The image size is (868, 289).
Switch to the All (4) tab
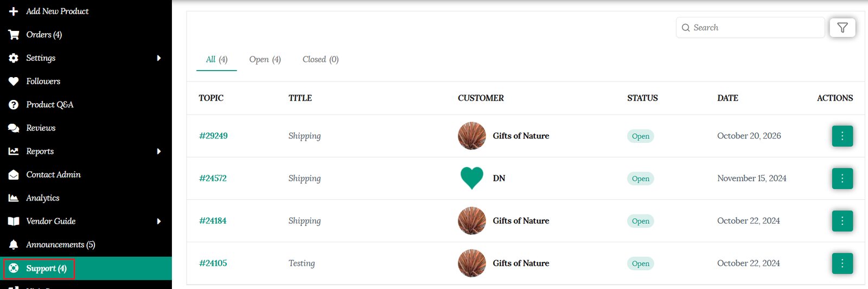point(216,59)
